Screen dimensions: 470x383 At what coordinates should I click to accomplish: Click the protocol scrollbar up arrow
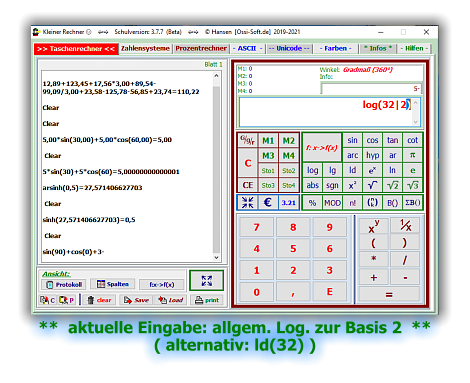click(x=216, y=76)
